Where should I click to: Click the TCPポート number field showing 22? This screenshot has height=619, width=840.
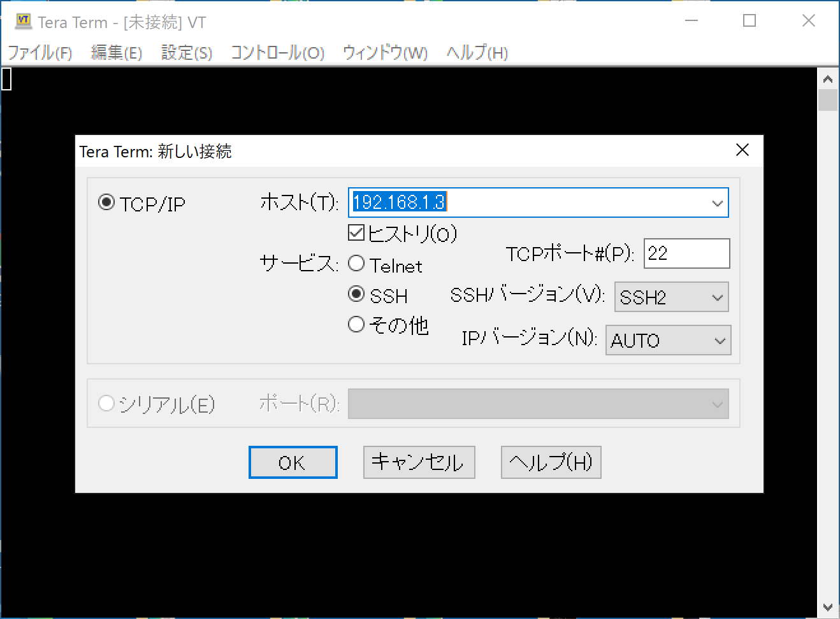click(x=686, y=253)
